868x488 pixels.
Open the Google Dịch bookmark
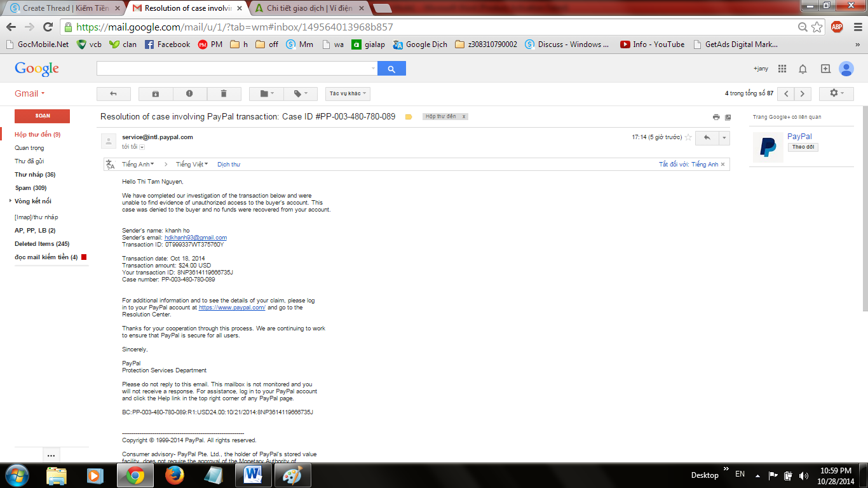point(420,44)
